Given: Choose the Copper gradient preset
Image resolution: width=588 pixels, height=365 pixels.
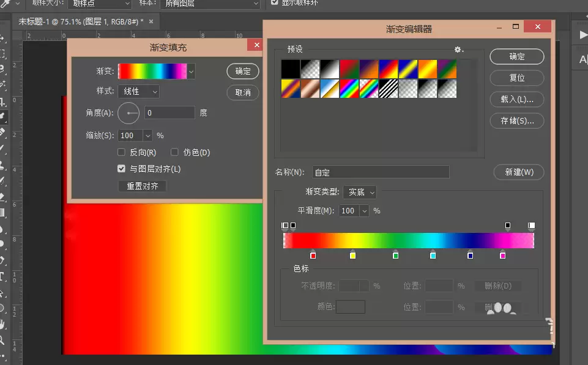Looking at the screenshot, I should coord(310,89).
